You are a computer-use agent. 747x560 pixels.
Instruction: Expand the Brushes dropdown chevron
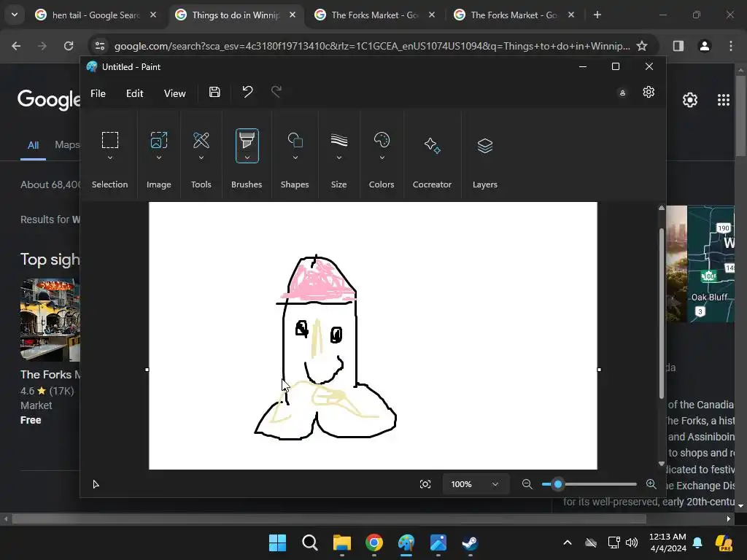(247, 157)
